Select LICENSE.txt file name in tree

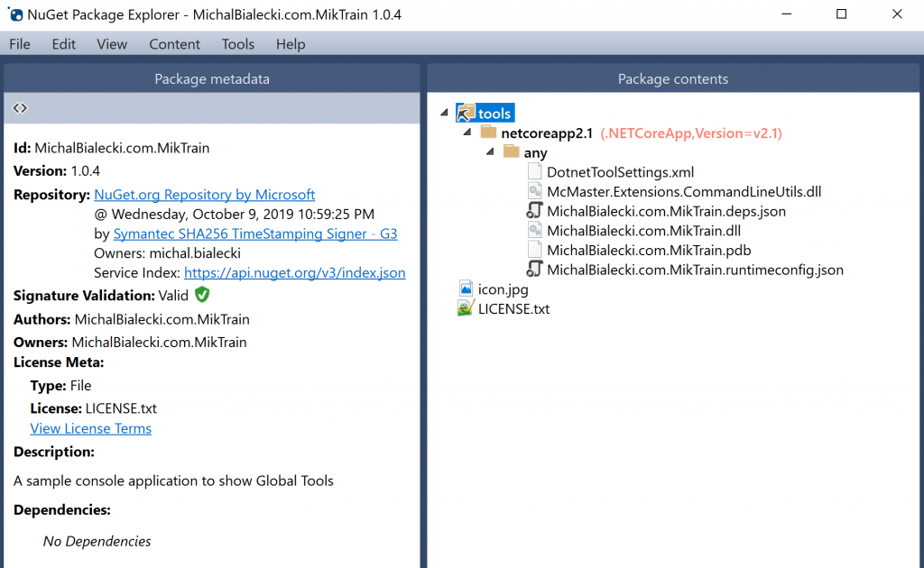coord(513,308)
